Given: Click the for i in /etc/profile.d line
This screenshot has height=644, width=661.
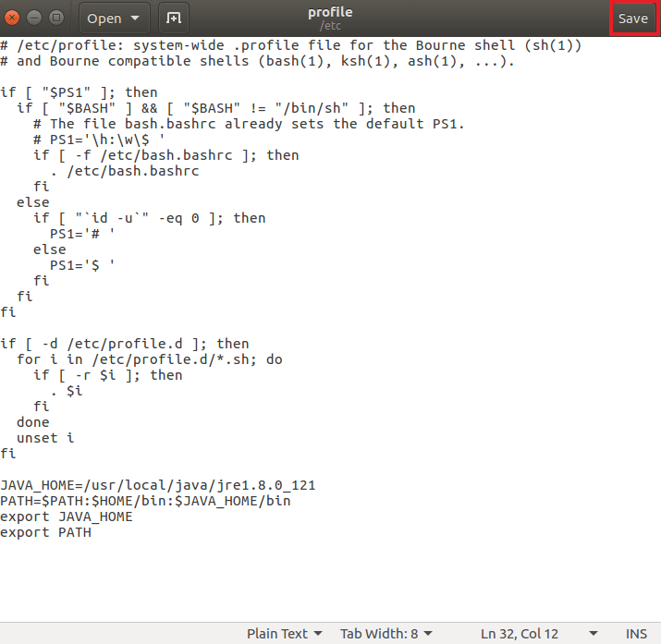Looking at the screenshot, I should [150, 359].
